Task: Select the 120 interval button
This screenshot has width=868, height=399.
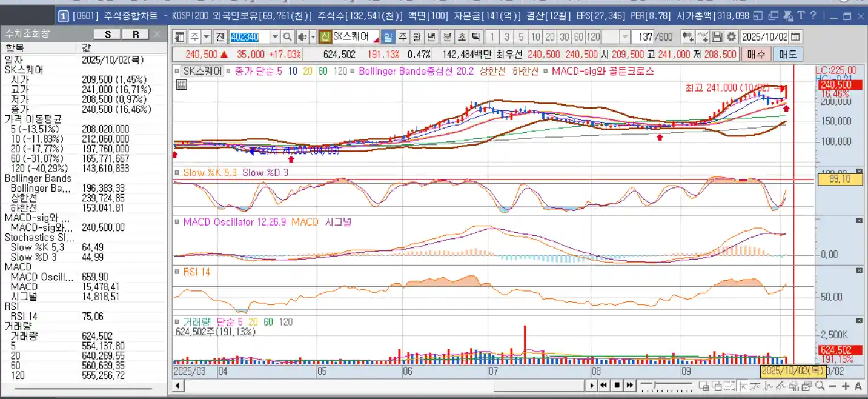Action: [x=593, y=37]
